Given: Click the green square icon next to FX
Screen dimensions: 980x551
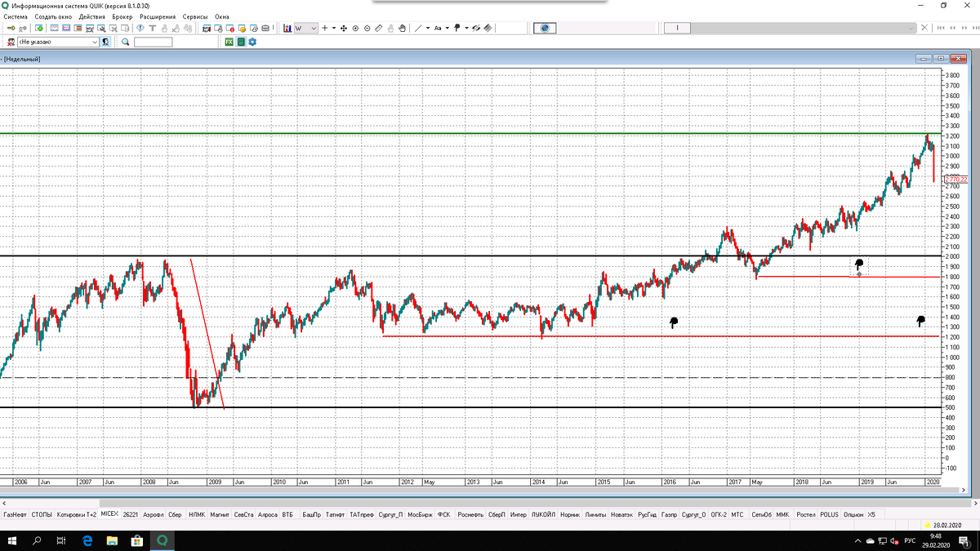Looking at the screenshot, I should pos(241,42).
